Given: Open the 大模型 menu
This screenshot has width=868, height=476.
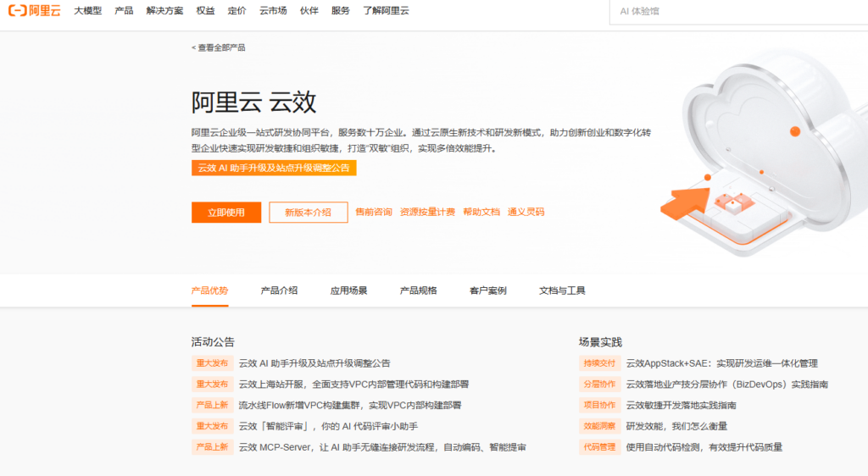Looking at the screenshot, I should [x=87, y=10].
